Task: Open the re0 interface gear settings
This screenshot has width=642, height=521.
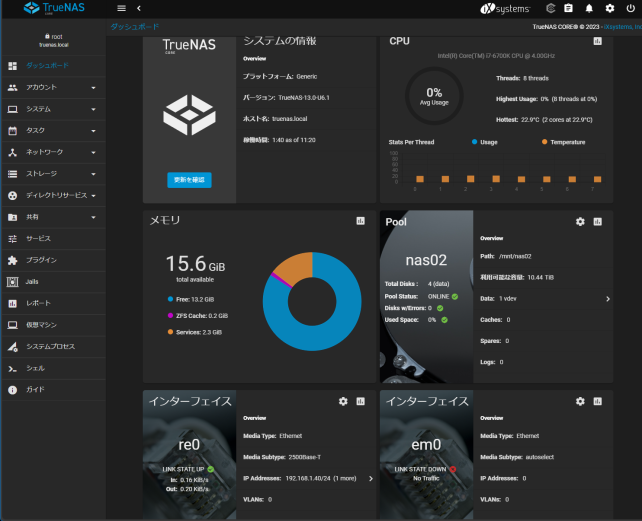Action: pyautogui.click(x=343, y=401)
